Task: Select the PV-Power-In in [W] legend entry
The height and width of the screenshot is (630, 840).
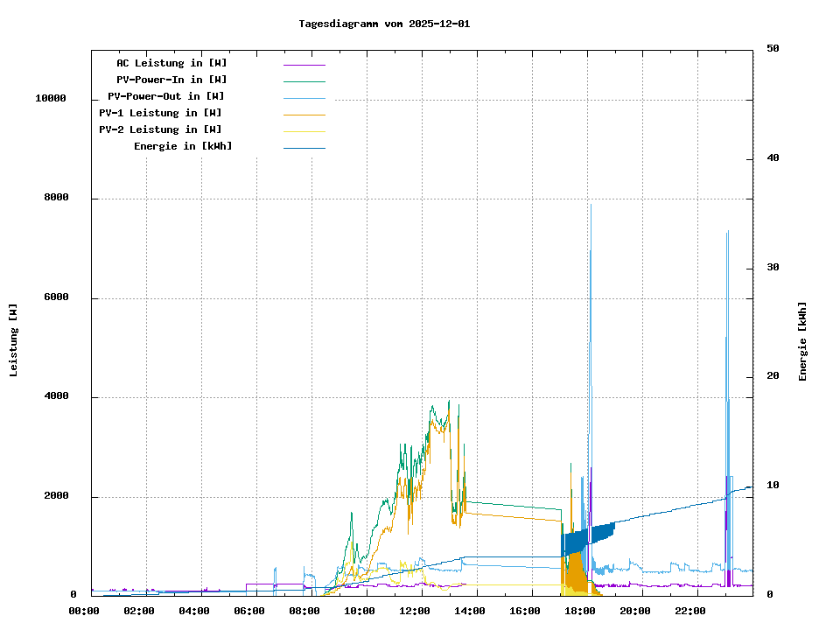Action: (x=171, y=80)
